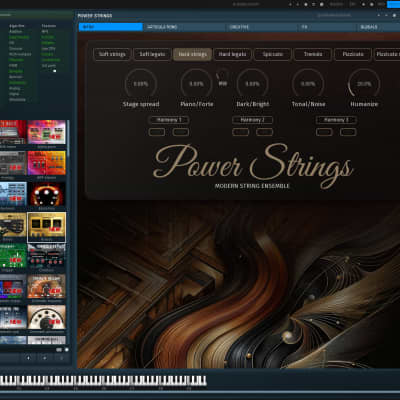Click the highlighted blue first tab

pos(111,27)
